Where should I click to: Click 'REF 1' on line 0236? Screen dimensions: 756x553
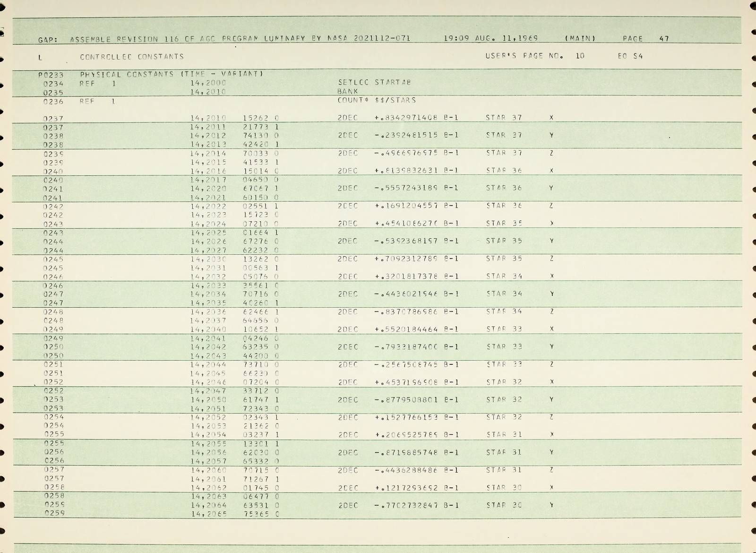tap(98, 101)
